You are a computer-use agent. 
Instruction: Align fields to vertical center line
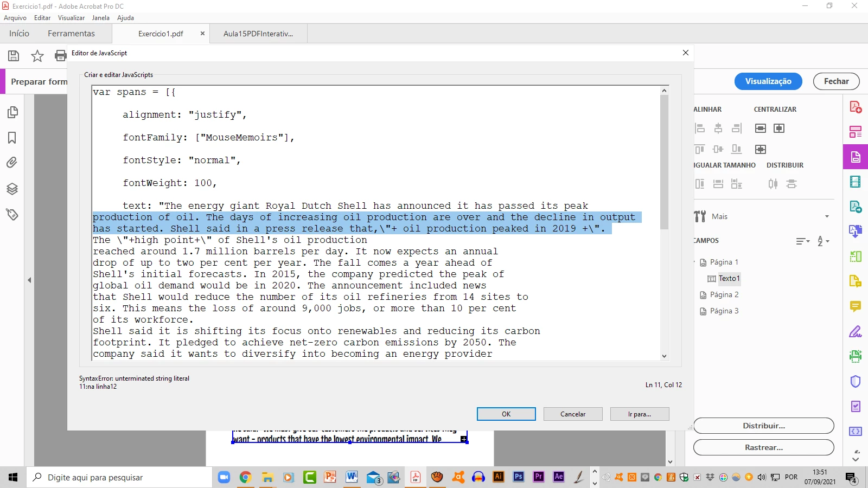pyautogui.click(x=718, y=129)
